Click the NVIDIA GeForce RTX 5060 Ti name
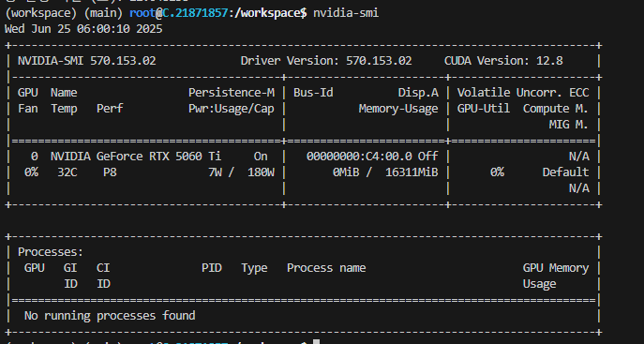 tap(136, 157)
